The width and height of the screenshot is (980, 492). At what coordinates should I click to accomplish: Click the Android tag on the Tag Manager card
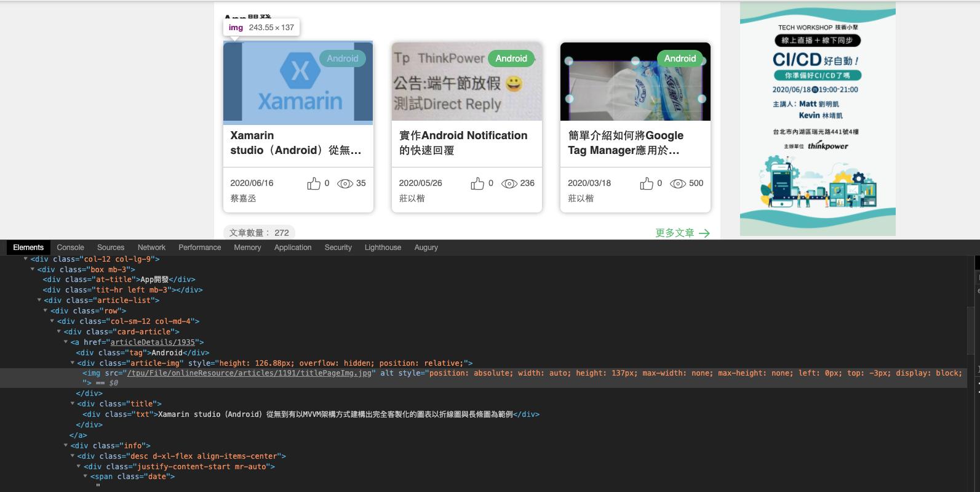coord(680,58)
